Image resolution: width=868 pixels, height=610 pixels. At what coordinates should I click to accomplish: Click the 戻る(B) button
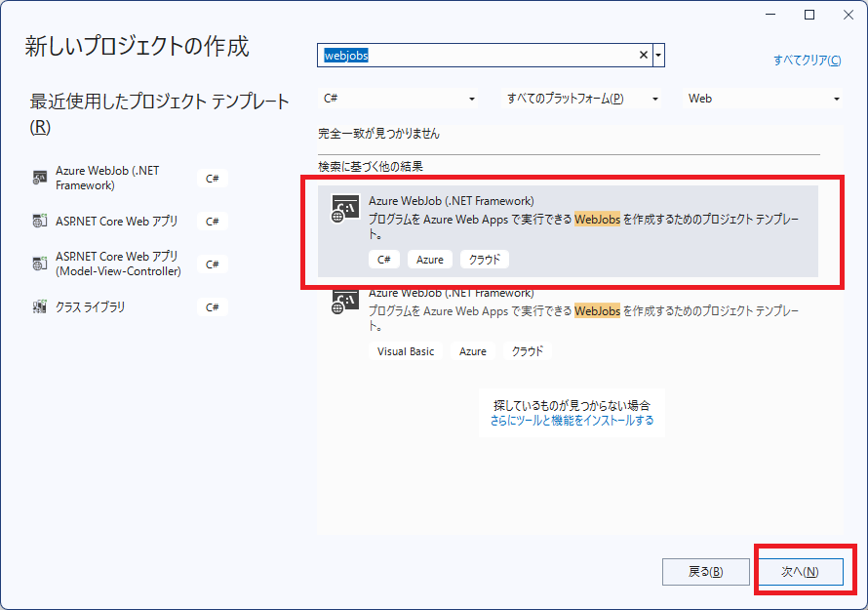[x=706, y=572]
